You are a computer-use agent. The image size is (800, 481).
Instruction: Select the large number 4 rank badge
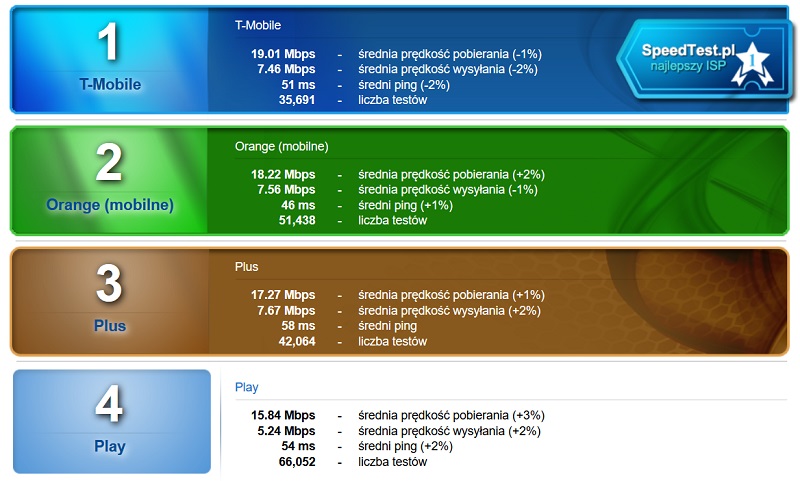110,405
